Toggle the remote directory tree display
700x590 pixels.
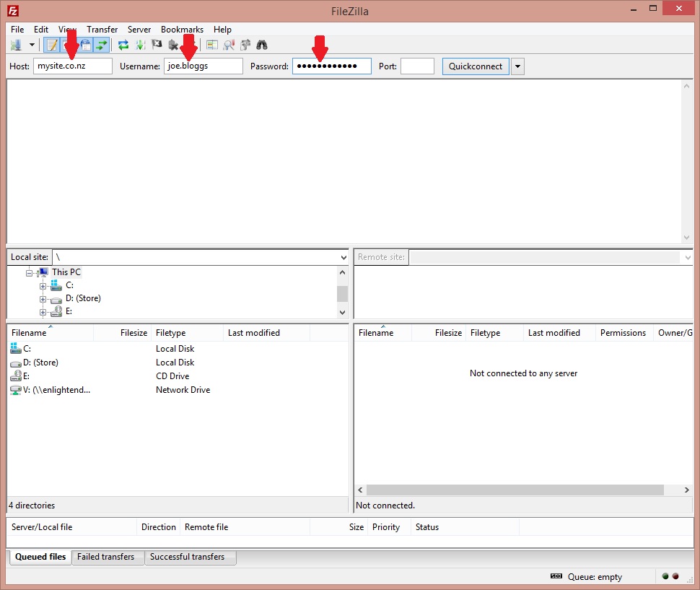[x=86, y=45]
